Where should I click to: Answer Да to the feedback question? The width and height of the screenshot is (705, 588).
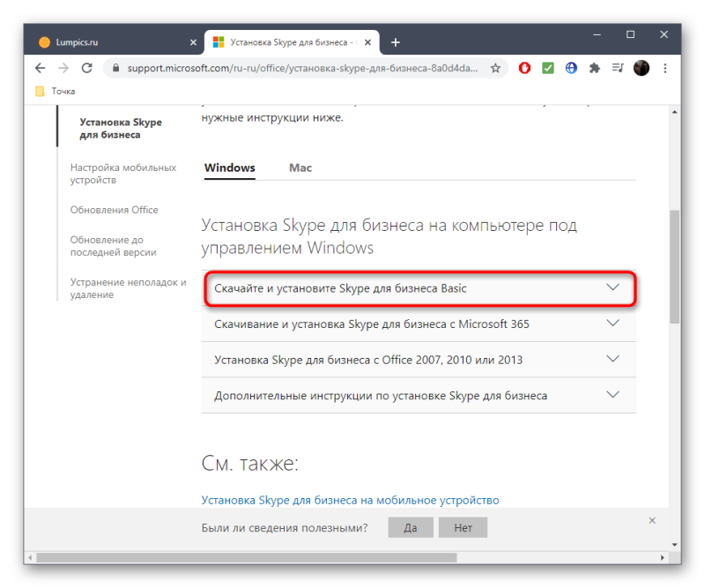(411, 528)
